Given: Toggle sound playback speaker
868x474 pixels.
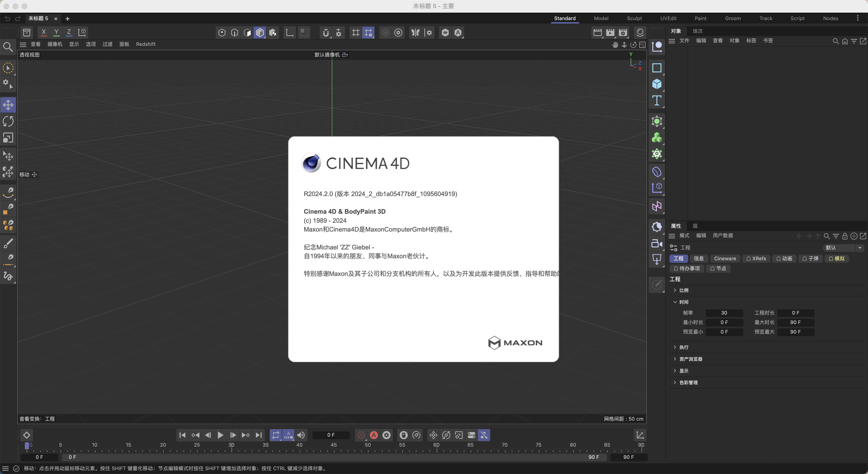Looking at the screenshot, I should (301, 435).
